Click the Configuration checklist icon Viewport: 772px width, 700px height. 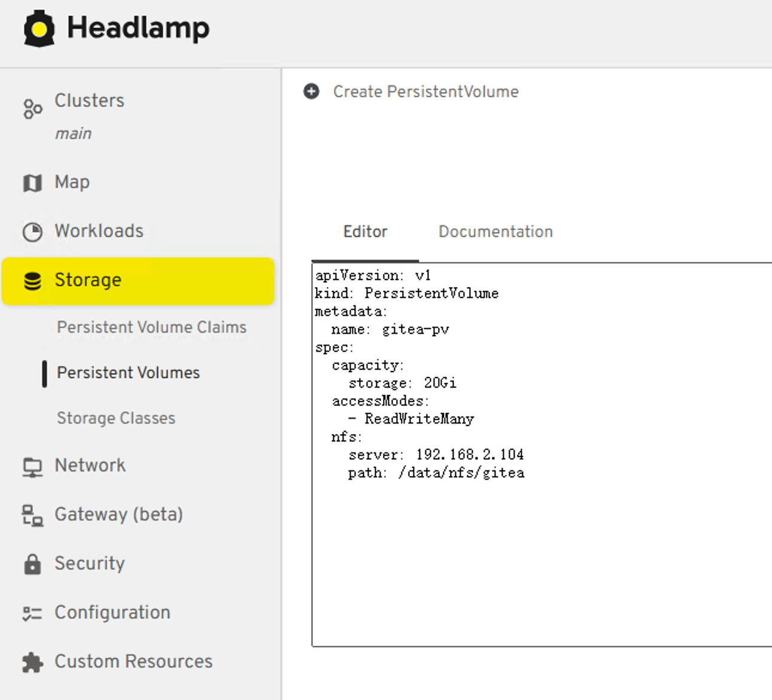[32, 613]
